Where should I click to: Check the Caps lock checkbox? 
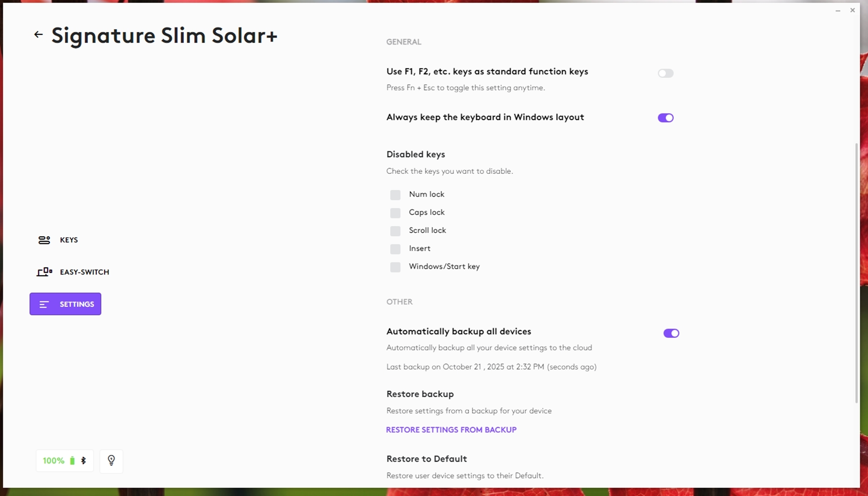pos(395,213)
